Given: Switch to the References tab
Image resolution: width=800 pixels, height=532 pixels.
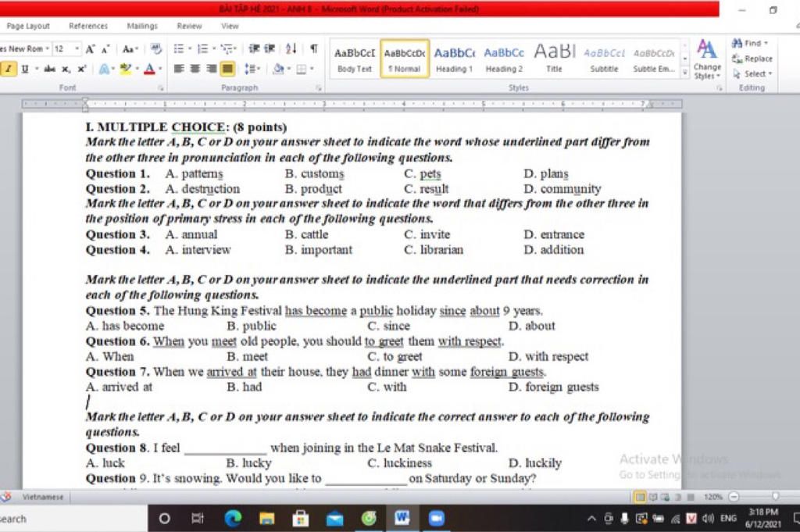Looking at the screenshot, I should 88,26.
